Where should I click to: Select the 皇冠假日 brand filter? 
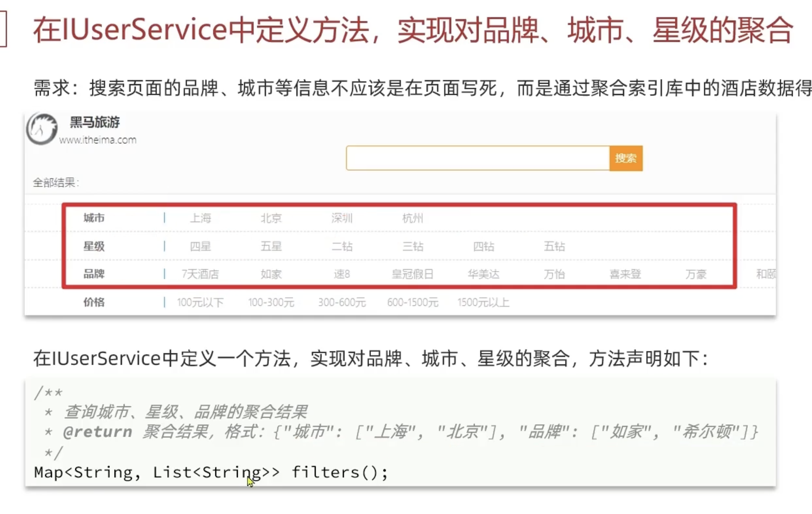click(x=412, y=274)
